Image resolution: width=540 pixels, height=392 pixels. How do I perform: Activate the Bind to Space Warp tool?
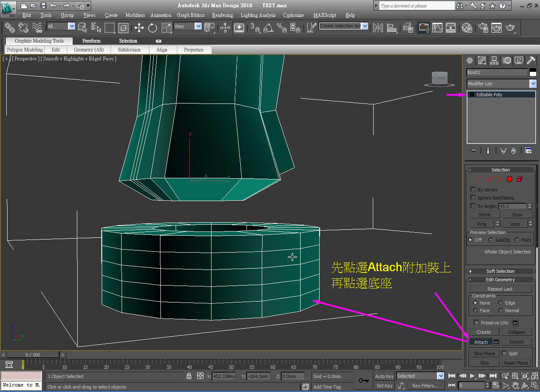(37, 28)
